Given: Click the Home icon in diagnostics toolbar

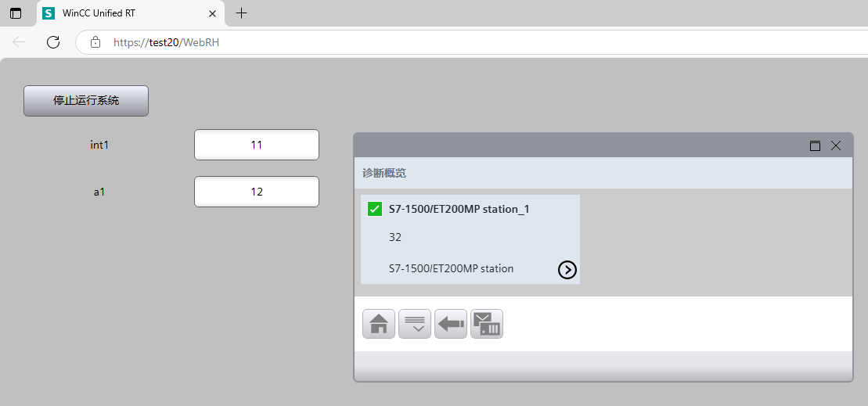Looking at the screenshot, I should (379, 324).
